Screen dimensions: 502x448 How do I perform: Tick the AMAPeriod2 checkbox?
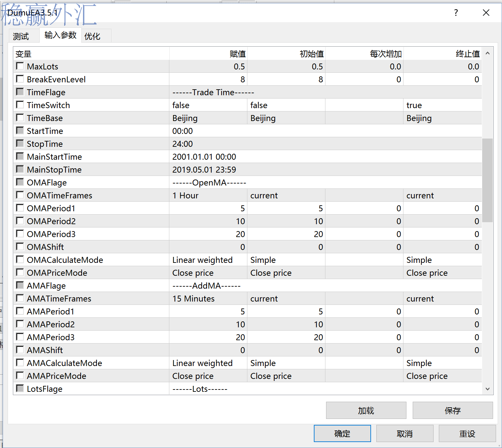point(20,324)
